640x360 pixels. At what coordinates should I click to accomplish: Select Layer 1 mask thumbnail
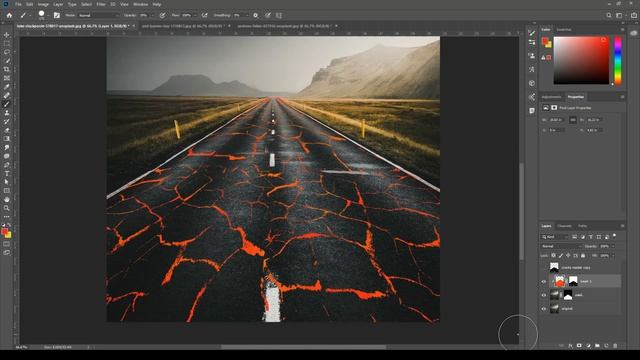click(573, 281)
